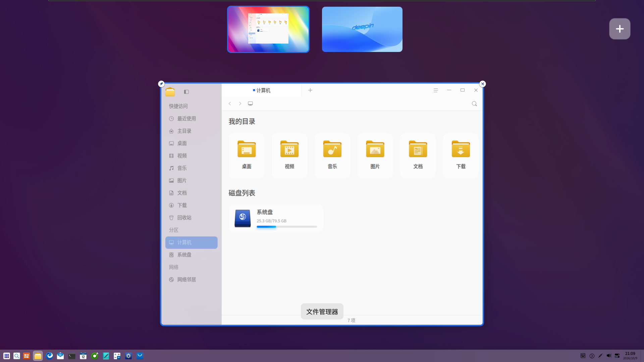644x362 pixels.
Task: Go to 主目录 in the sidebar
Action: [191, 131]
